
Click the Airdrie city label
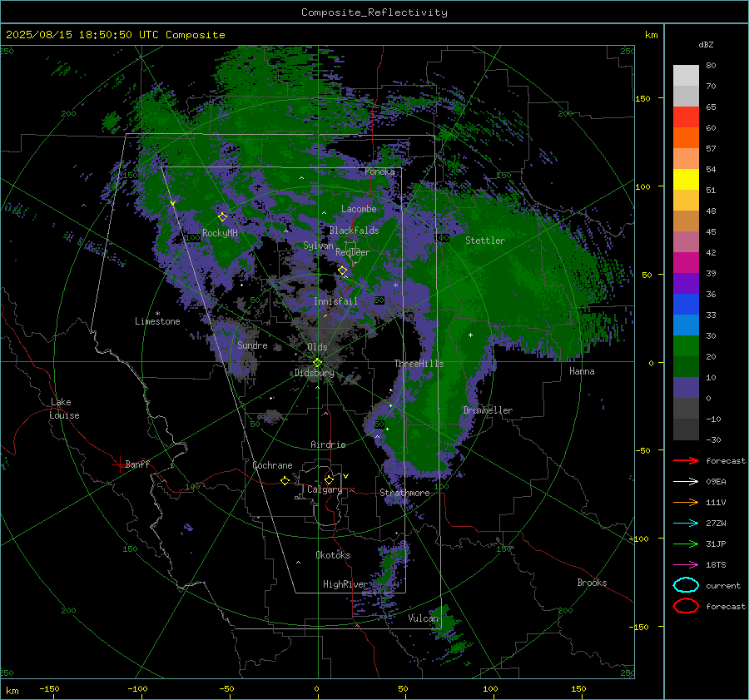point(328,444)
